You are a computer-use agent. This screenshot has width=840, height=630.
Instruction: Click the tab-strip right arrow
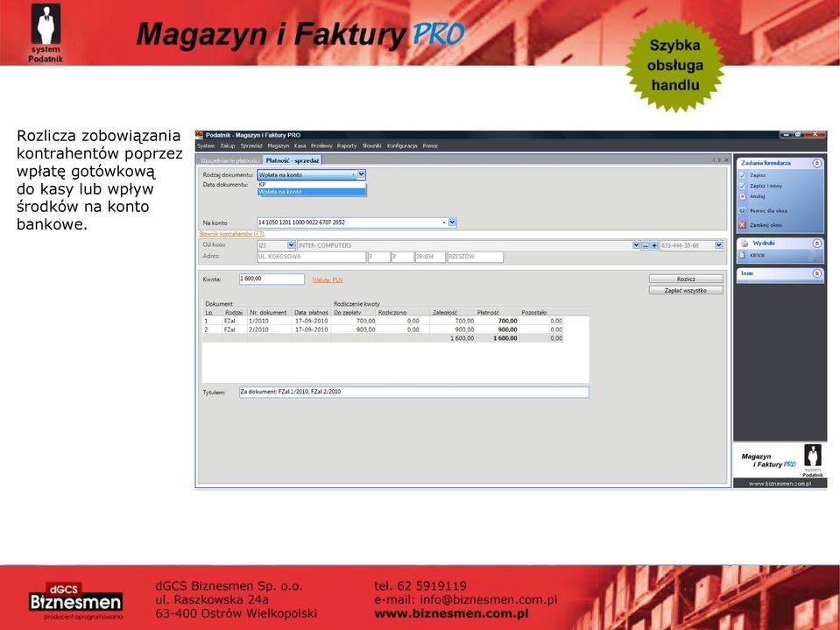(x=719, y=160)
